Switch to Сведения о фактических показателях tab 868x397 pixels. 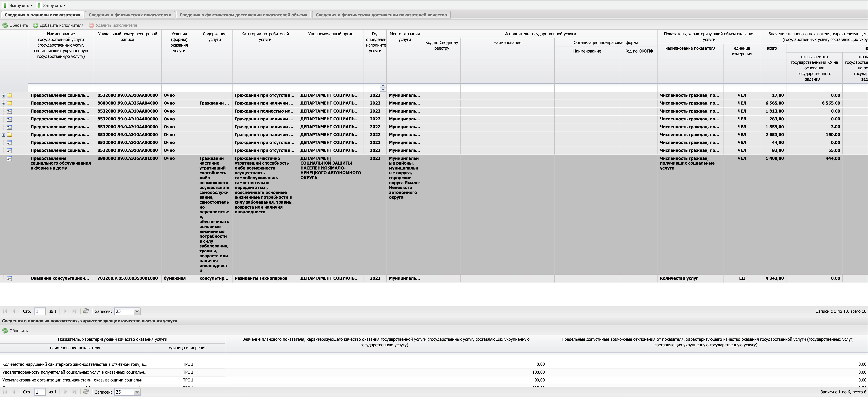click(x=130, y=15)
